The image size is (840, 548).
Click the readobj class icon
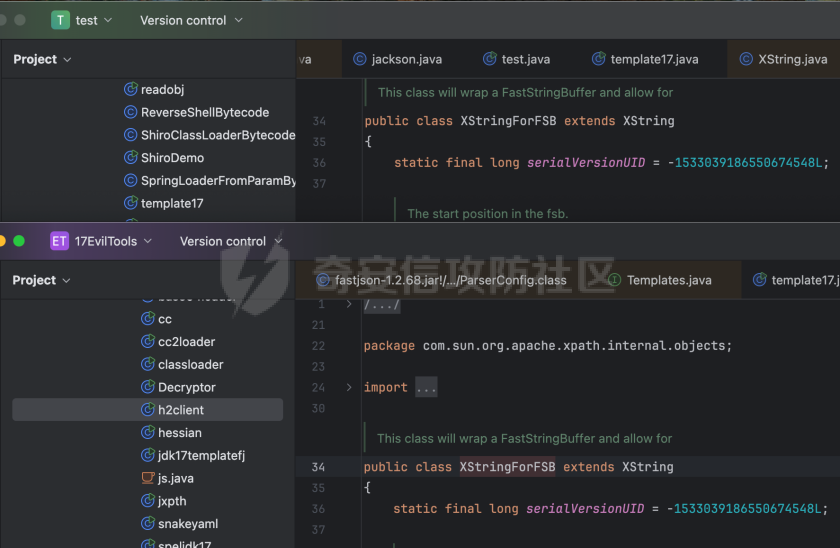pos(131,89)
